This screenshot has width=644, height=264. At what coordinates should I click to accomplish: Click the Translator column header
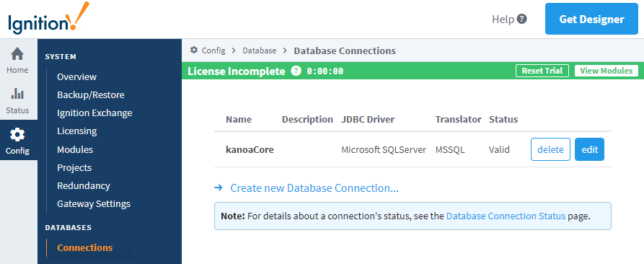click(459, 120)
